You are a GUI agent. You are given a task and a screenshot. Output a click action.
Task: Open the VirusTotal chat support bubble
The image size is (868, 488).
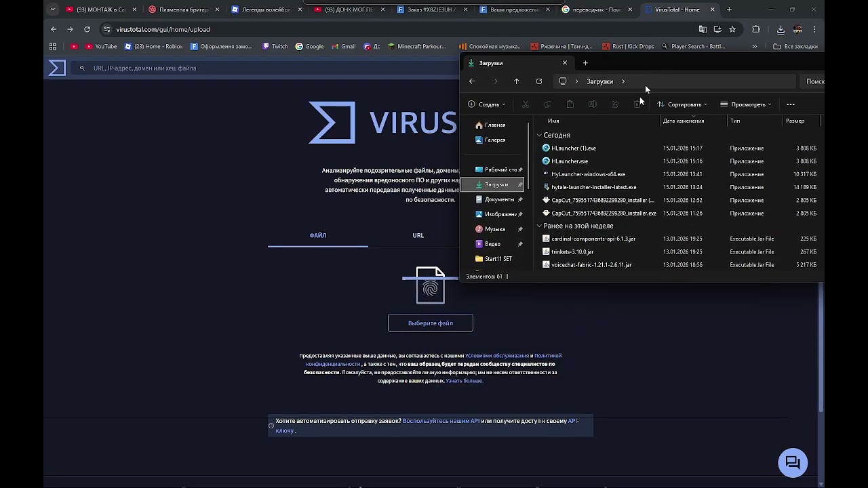click(x=793, y=463)
